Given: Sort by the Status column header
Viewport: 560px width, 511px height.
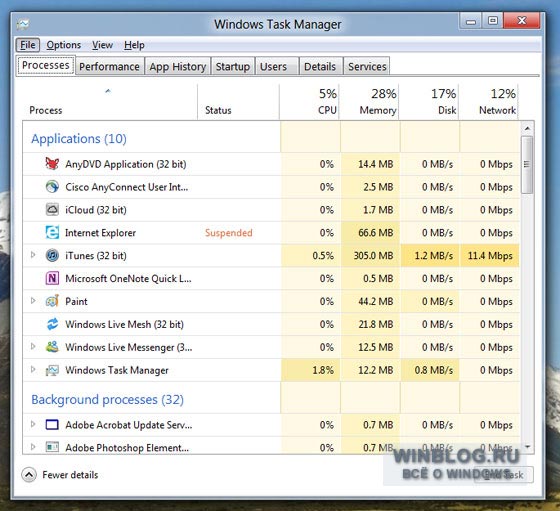Looking at the screenshot, I should coord(238,102).
